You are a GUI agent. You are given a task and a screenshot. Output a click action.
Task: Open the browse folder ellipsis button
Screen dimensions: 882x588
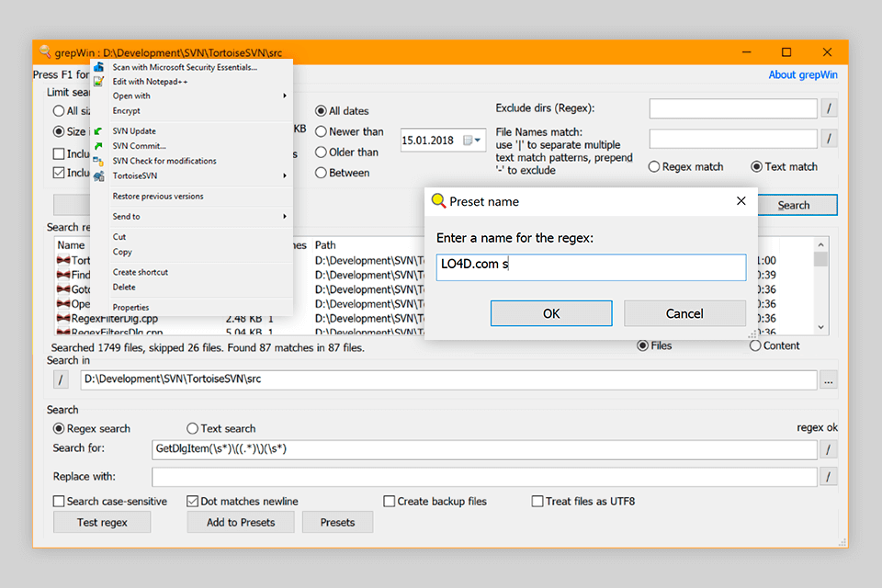pyautogui.click(x=829, y=380)
